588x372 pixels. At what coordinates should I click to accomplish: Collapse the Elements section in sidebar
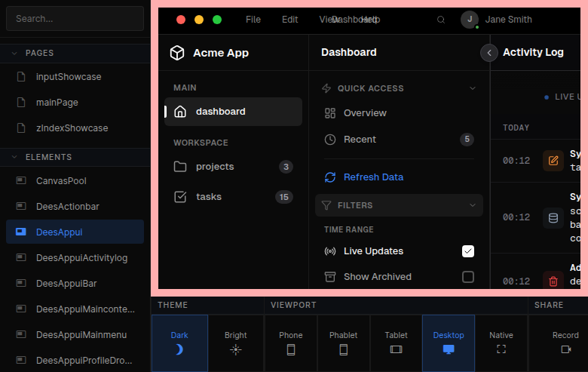point(14,157)
